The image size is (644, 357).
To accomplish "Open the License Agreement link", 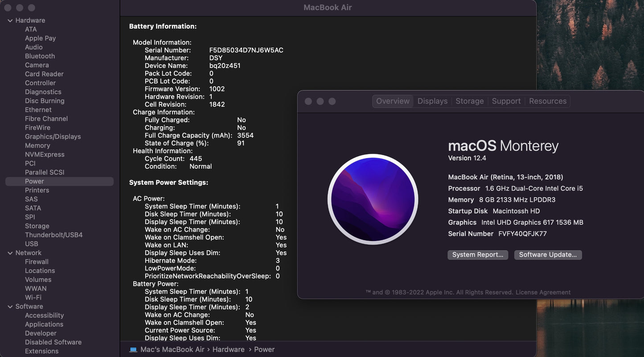I will coord(543,292).
